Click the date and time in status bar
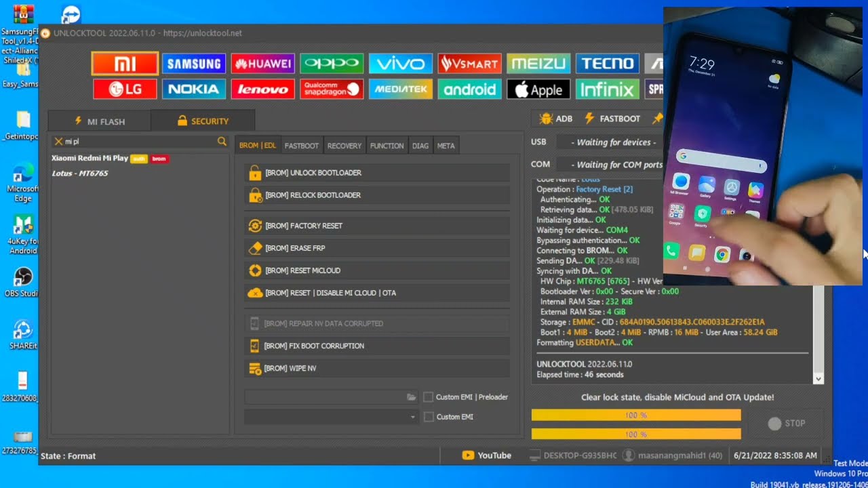This screenshot has width=868, height=488. click(x=775, y=455)
